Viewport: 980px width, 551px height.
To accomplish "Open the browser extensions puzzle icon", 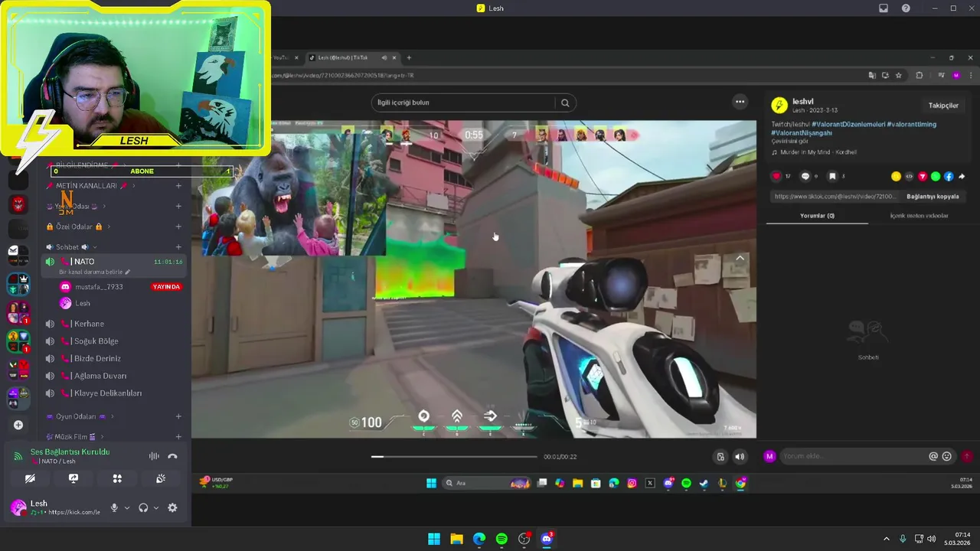I will tap(920, 75).
